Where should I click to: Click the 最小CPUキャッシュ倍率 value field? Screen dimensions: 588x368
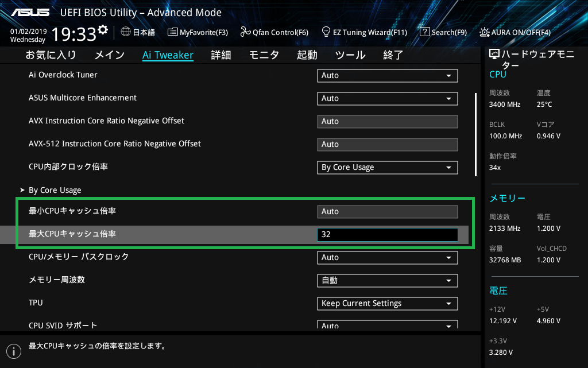[388, 212]
